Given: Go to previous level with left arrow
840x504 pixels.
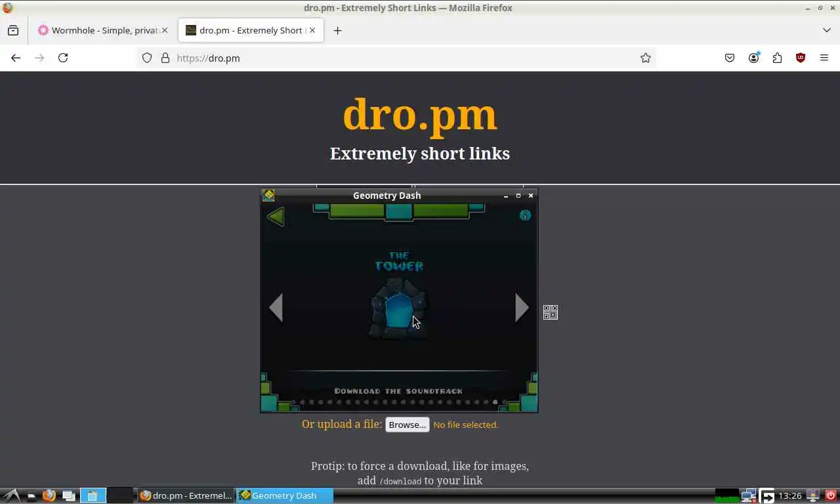Looking at the screenshot, I should [276, 307].
